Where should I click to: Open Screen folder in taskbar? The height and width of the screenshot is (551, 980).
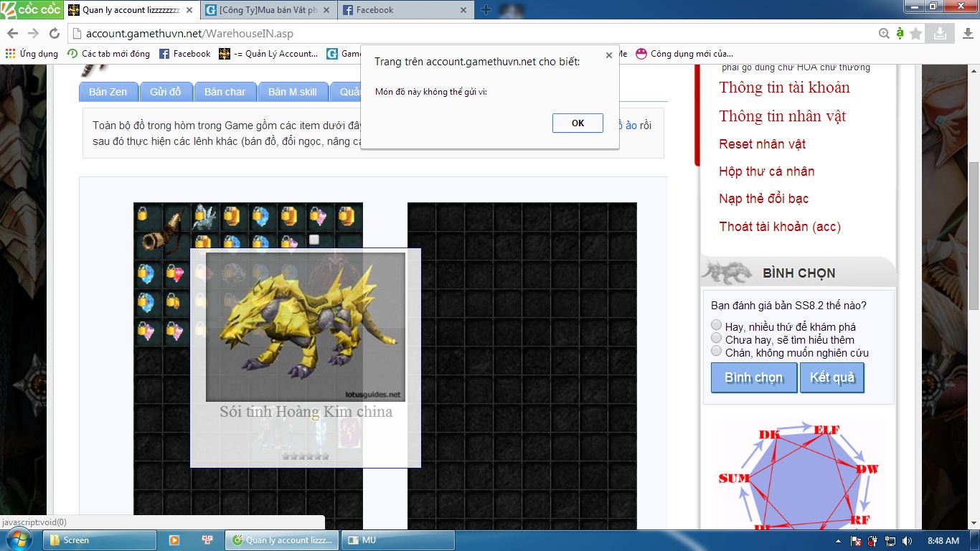click(100, 540)
